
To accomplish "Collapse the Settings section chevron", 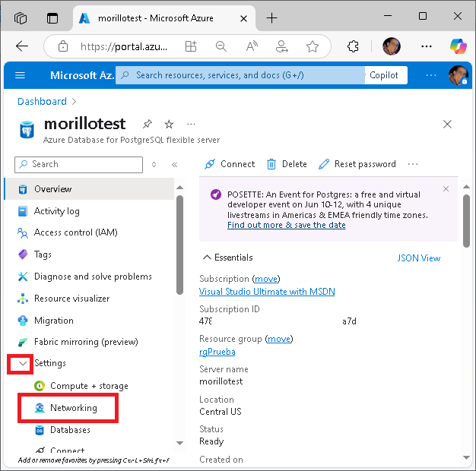I will (23, 363).
